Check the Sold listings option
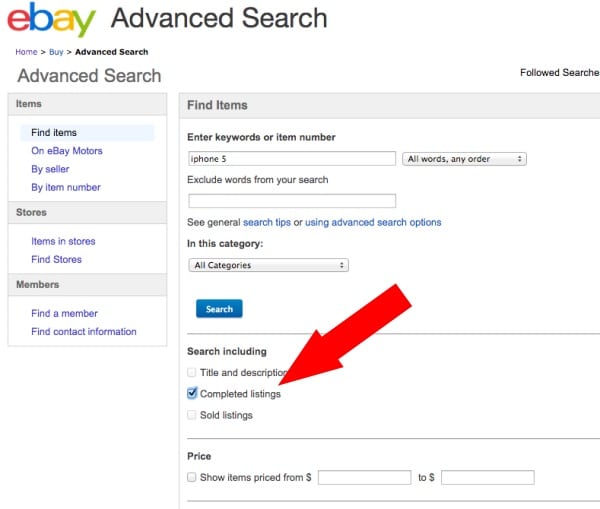The width and height of the screenshot is (600, 509). tap(192, 415)
